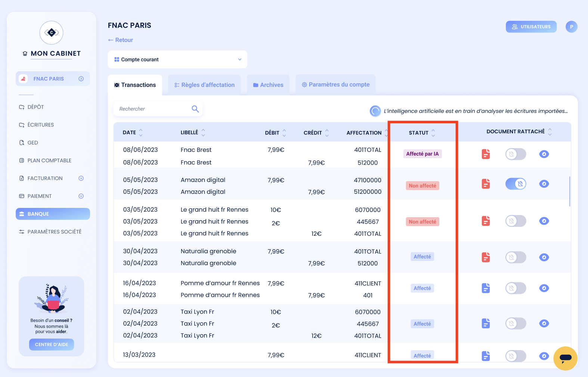Expand the FNAC PARIS company selector
The height and width of the screenshot is (377, 588).
pos(81,79)
